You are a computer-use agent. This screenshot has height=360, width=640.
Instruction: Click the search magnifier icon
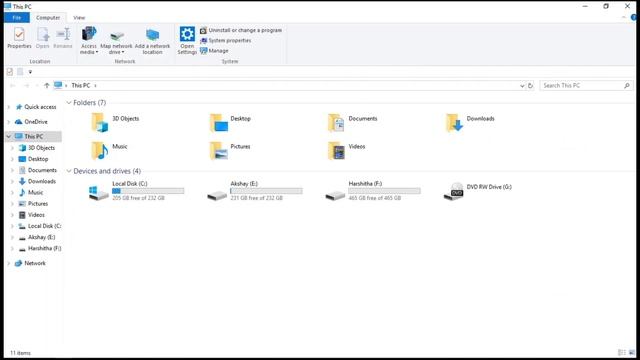pyautogui.click(x=627, y=85)
